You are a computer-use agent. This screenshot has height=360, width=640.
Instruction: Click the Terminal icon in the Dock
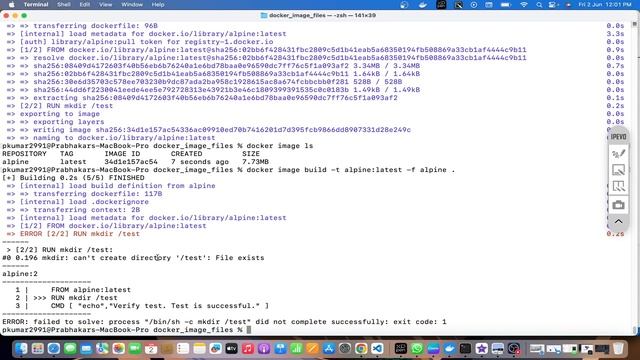465,349
